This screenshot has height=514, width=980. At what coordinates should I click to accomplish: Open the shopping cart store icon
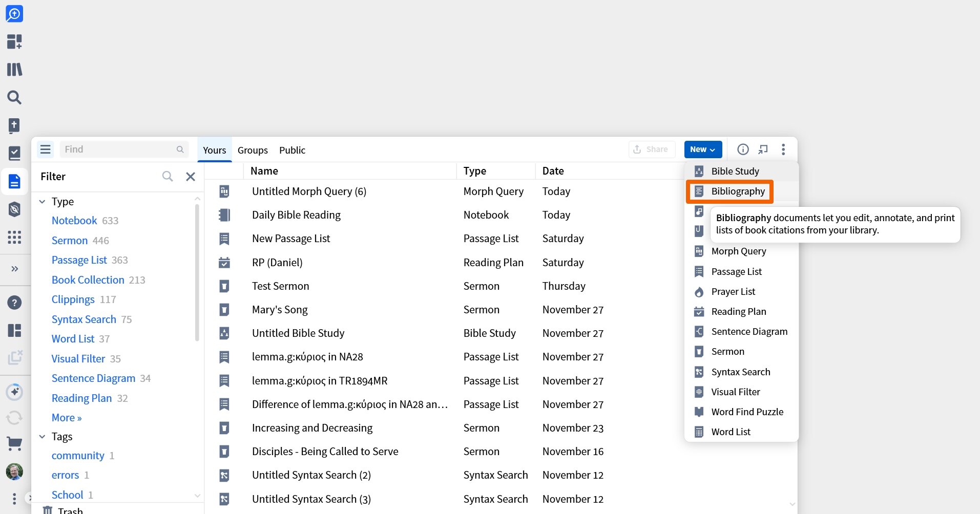(x=14, y=443)
